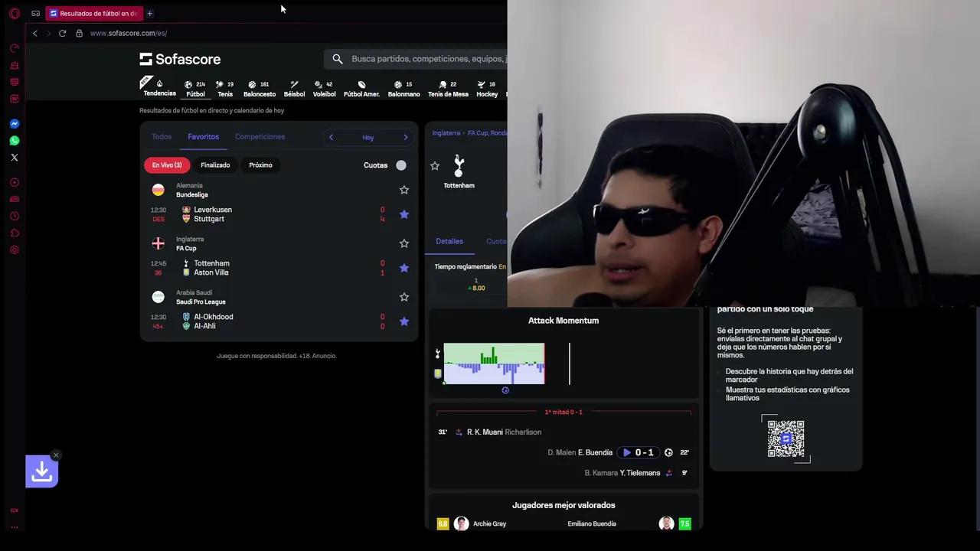Open the Opera GX main menu logo
The width and height of the screenshot is (980, 551).
pyautogui.click(x=14, y=14)
